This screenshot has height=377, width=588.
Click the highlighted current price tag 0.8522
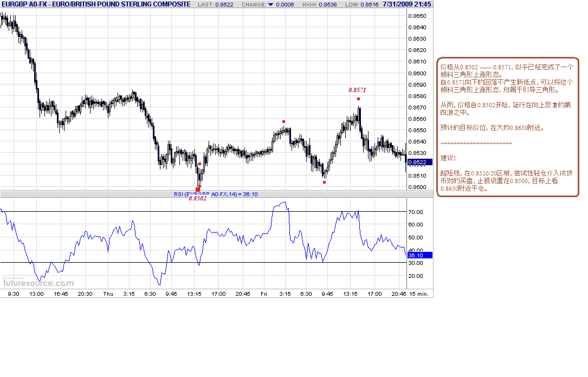pyautogui.click(x=419, y=162)
